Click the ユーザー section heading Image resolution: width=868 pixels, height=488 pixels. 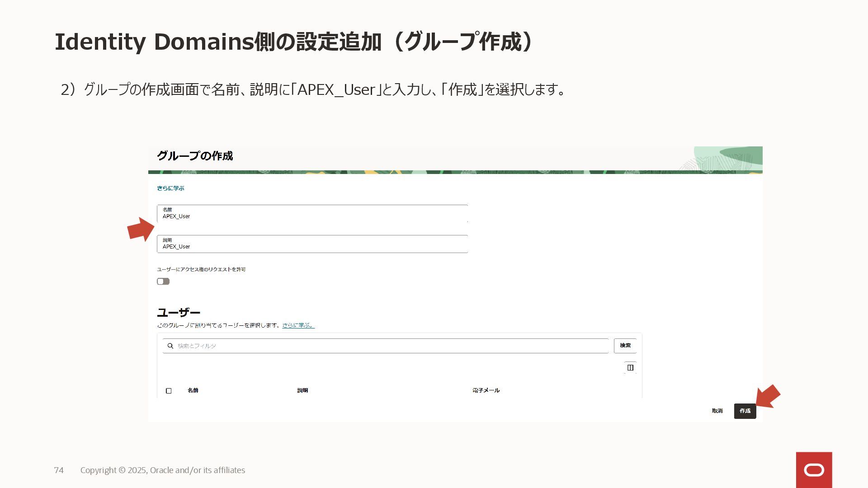click(x=179, y=313)
